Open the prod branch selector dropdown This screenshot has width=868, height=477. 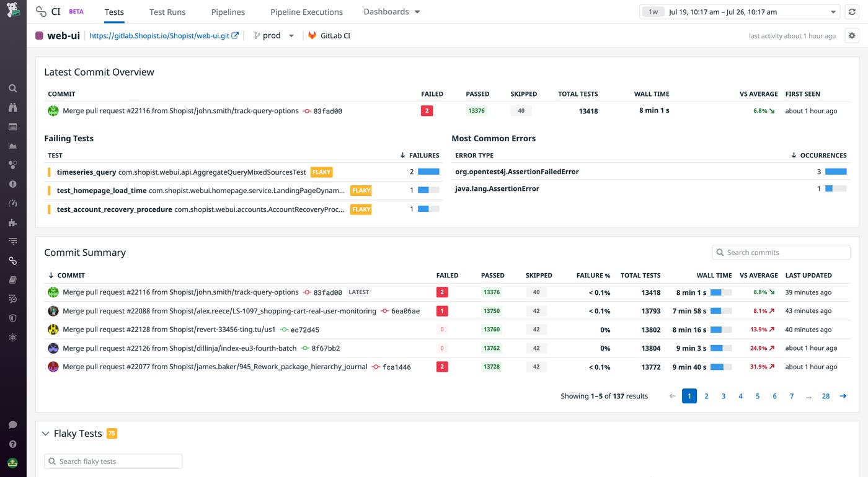click(x=274, y=36)
